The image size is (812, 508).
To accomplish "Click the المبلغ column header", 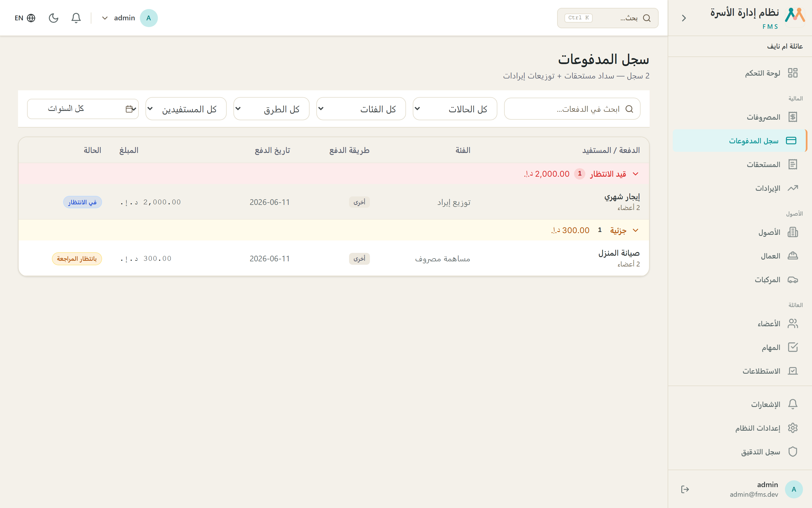I will (x=129, y=150).
